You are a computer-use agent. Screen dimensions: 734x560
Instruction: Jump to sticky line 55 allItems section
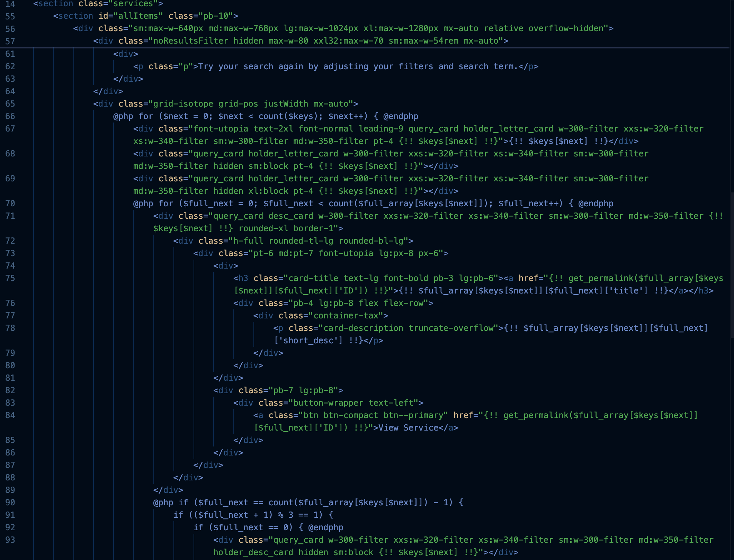click(145, 16)
